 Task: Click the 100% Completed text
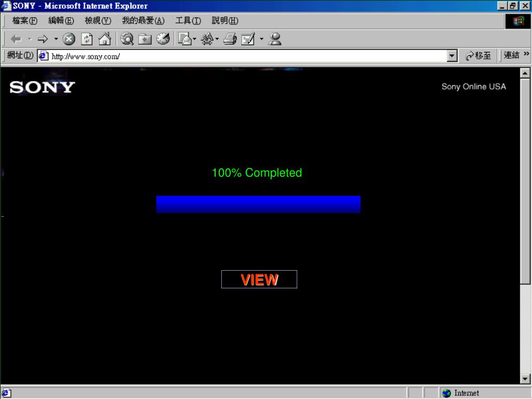tap(257, 172)
